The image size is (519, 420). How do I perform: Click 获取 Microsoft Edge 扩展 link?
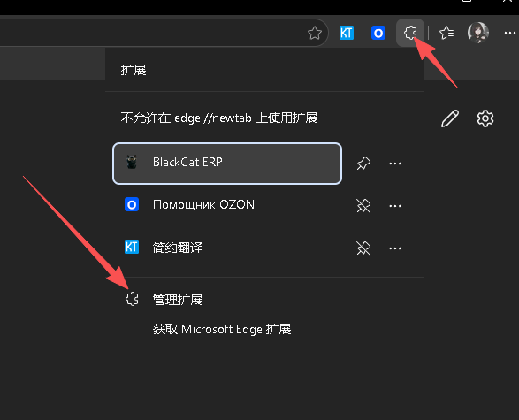(222, 329)
